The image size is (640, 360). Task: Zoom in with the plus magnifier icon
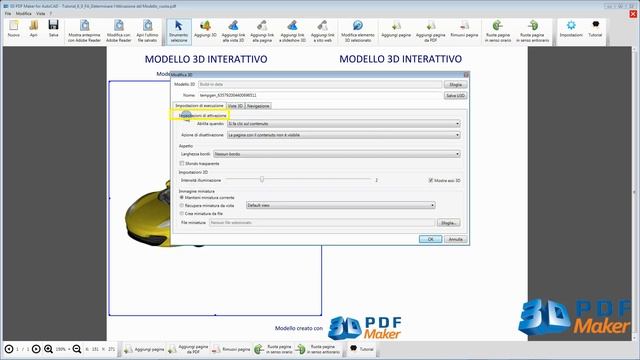coord(49,349)
